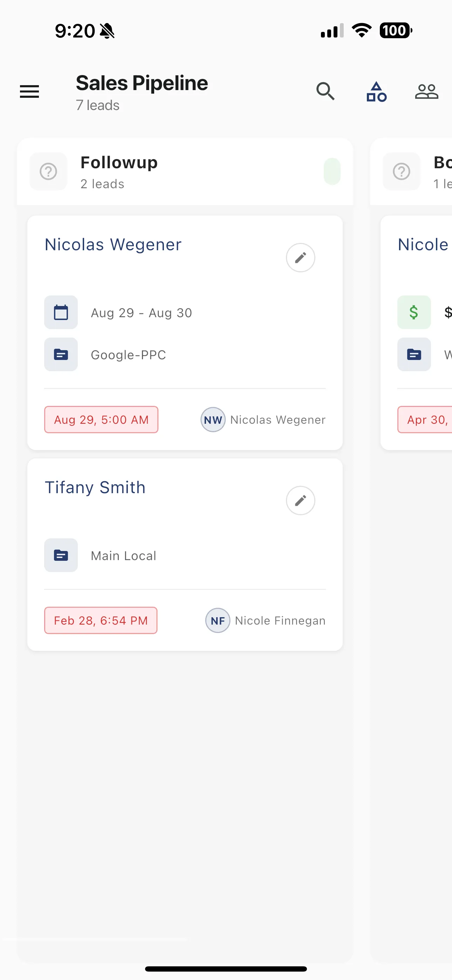Click the folder icon beside Google-PPC

[61, 355]
